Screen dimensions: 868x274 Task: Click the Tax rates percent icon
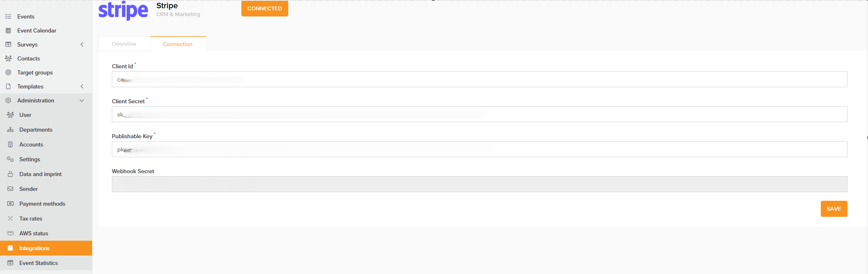pyautogui.click(x=10, y=218)
